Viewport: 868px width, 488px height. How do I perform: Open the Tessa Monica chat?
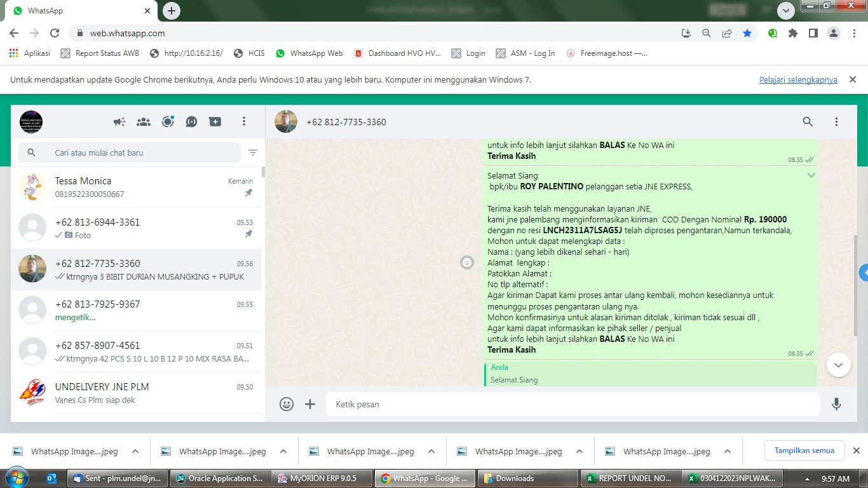click(137, 187)
